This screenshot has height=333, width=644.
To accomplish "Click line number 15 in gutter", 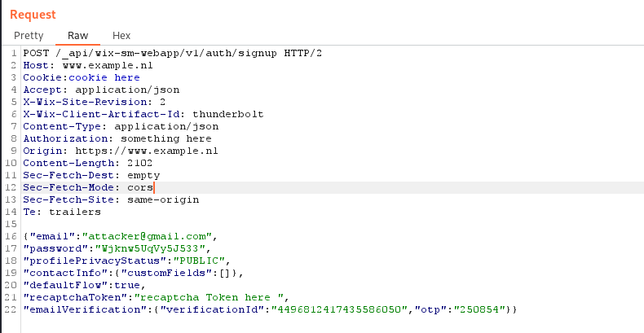I will 11,224.
